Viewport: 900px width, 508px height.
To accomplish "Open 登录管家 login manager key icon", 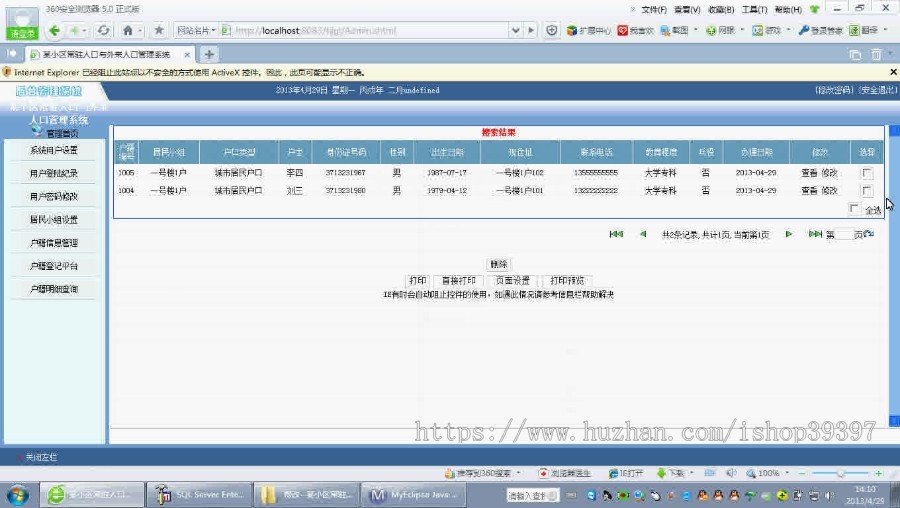I will 821,30.
